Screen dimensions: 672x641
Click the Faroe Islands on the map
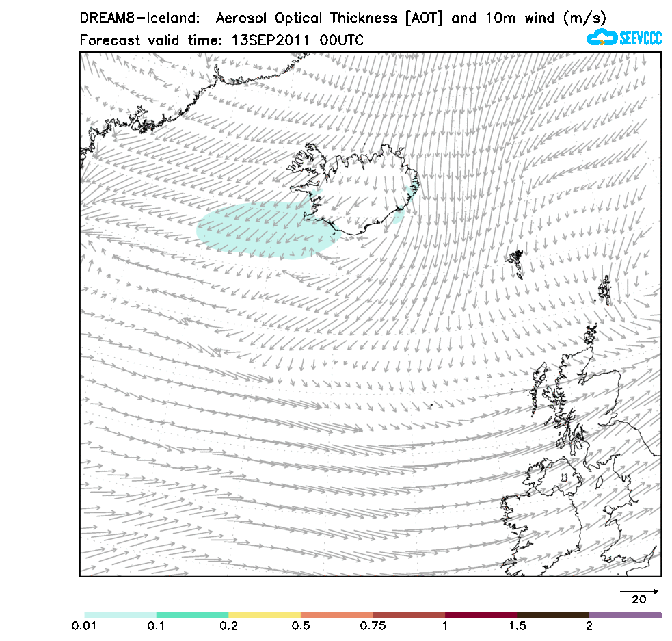515,261
